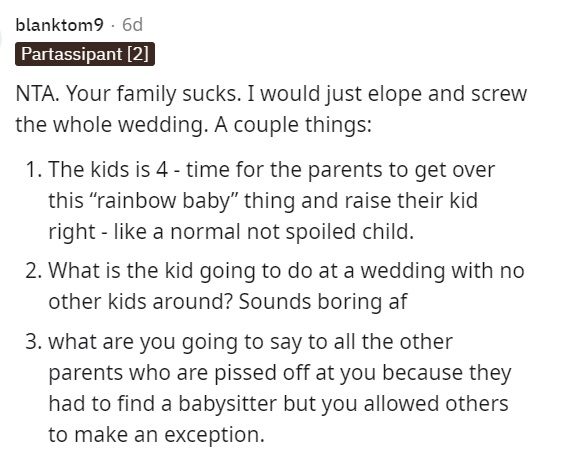This screenshot has width=576, height=450.
Task: Open blanktom9's user profile
Action: point(60,25)
